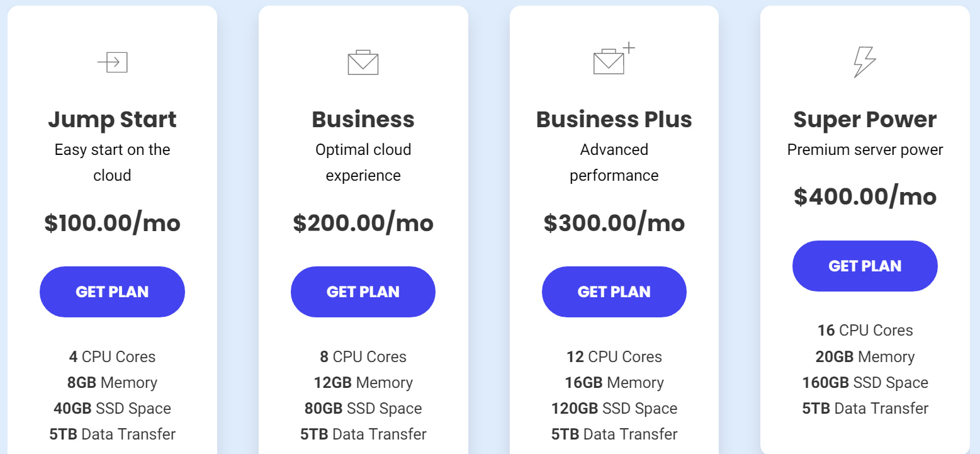
Task: Click the $400.00/mo price
Action: coord(865,196)
